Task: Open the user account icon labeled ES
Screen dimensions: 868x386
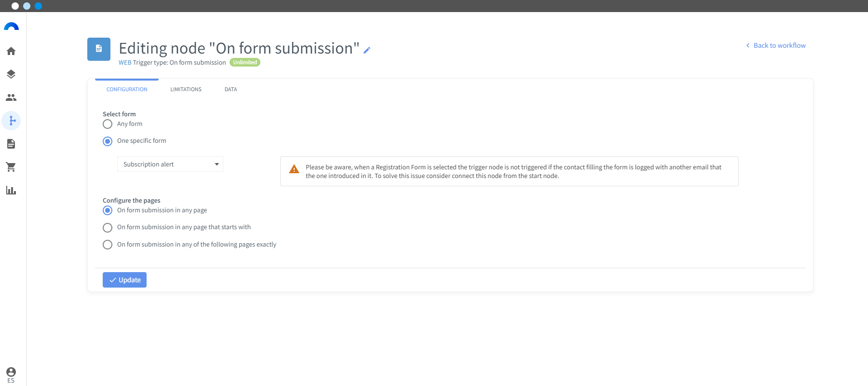Action: [x=11, y=375]
